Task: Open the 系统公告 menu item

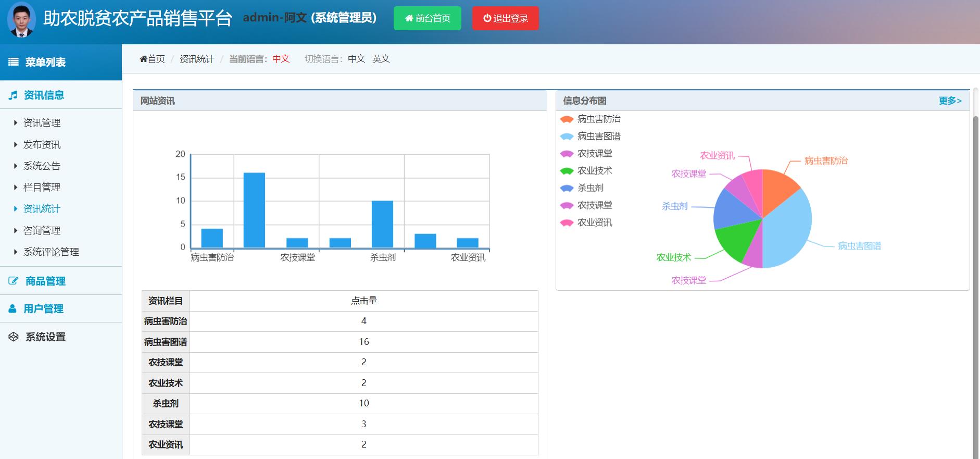Action: (42, 166)
